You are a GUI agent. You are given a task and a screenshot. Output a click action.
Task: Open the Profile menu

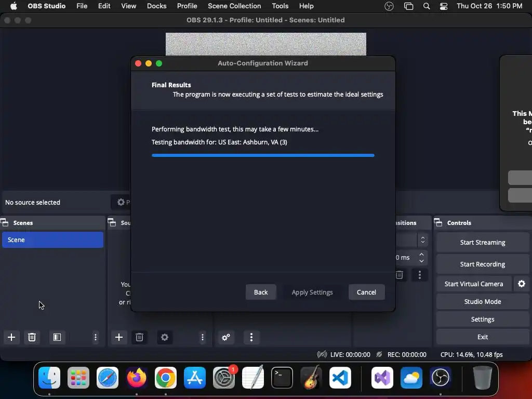pos(187,6)
